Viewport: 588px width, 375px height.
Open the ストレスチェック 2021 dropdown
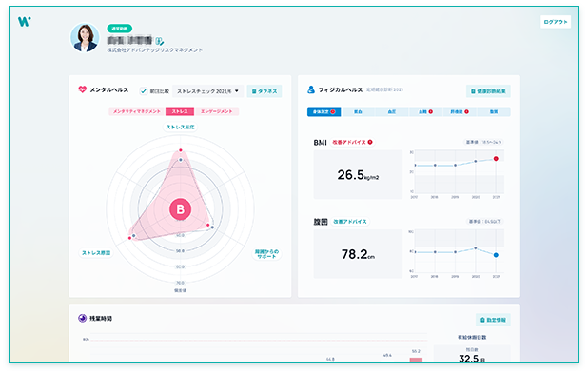pyautogui.click(x=208, y=91)
